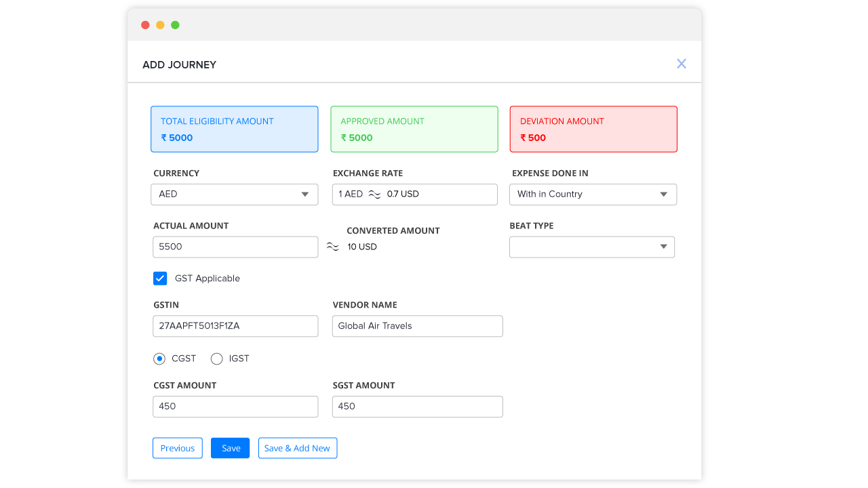Click the Vendor Name field showing Global Air Travels

pyautogui.click(x=417, y=326)
